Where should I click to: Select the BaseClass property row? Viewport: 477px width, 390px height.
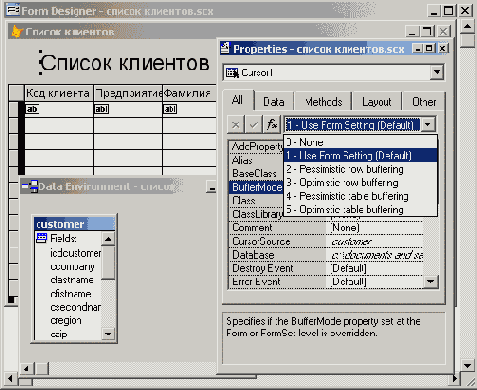(x=256, y=174)
